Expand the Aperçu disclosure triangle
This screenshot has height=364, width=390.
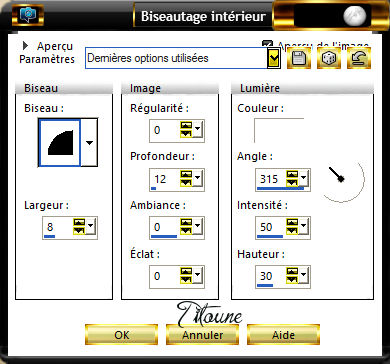(25, 46)
